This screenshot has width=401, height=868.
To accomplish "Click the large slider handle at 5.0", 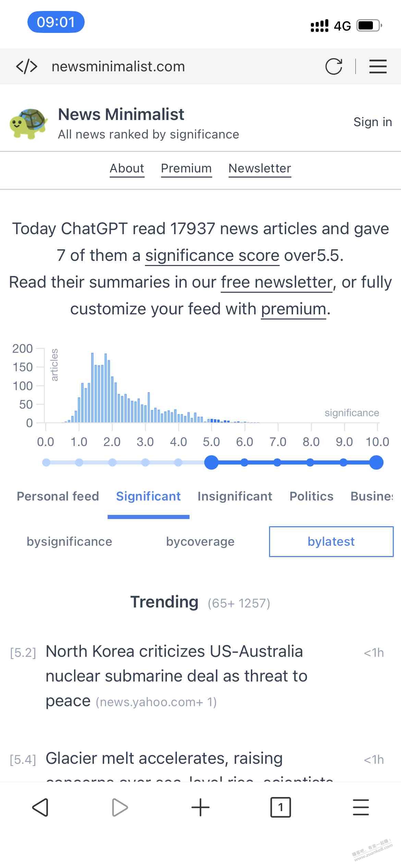I will pyautogui.click(x=211, y=462).
